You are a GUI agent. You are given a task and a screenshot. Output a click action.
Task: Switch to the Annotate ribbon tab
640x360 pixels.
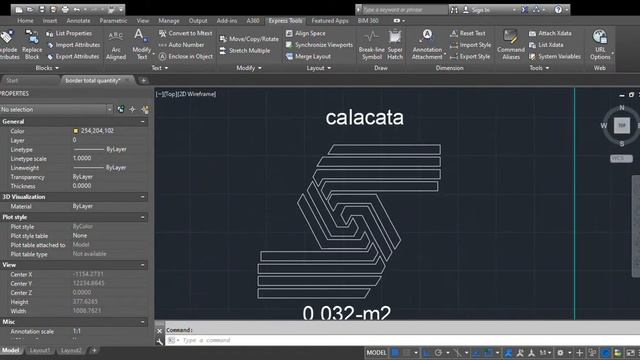[78, 20]
